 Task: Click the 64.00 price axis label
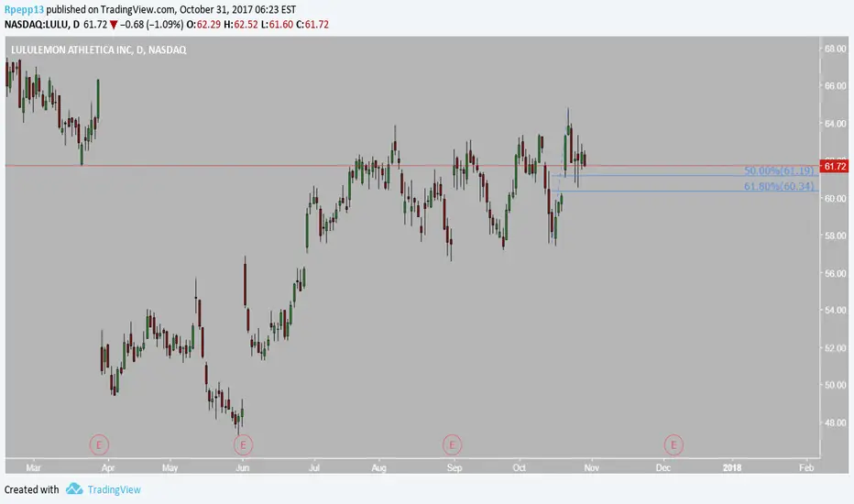[836, 124]
